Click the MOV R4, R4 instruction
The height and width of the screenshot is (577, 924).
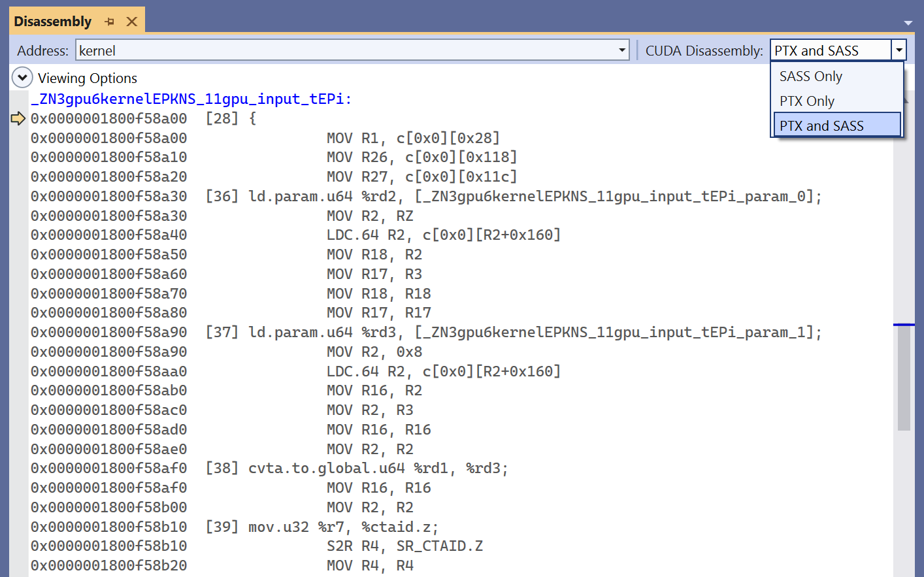(370, 565)
